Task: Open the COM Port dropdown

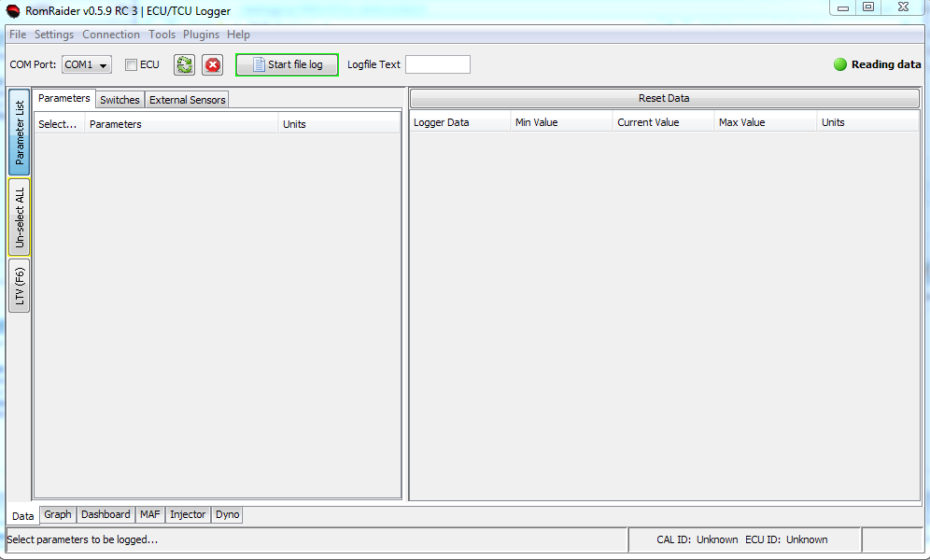Action: coord(87,65)
